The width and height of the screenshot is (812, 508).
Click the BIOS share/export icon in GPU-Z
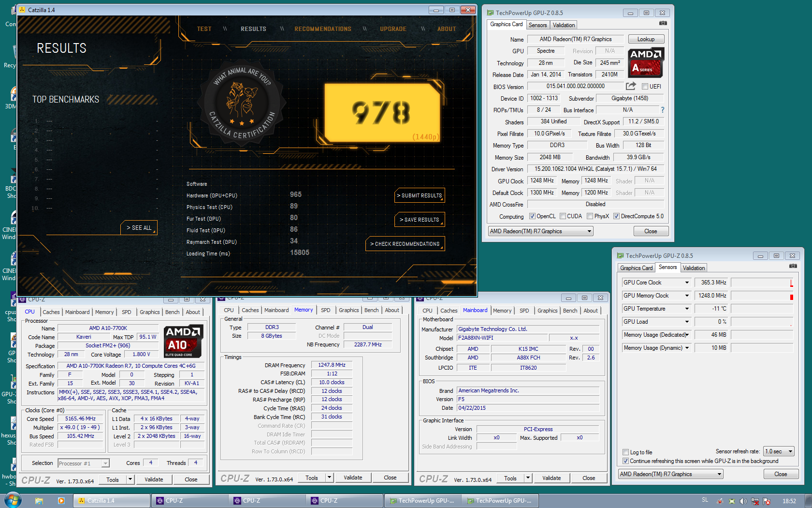631,86
